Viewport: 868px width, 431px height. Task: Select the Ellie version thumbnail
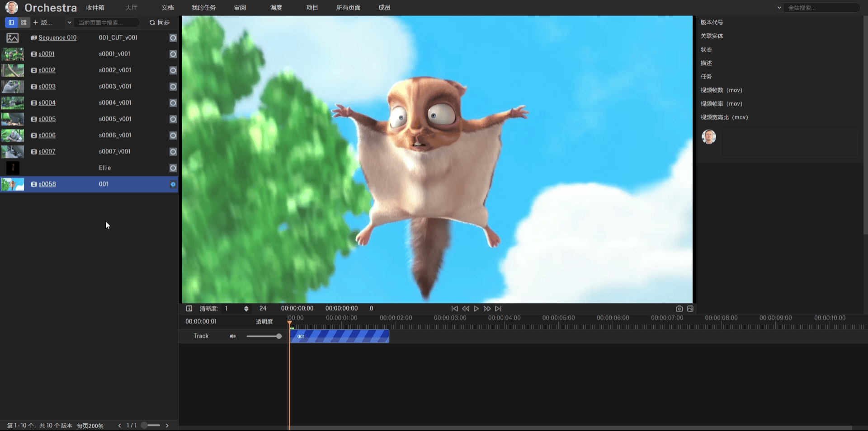pyautogui.click(x=13, y=168)
